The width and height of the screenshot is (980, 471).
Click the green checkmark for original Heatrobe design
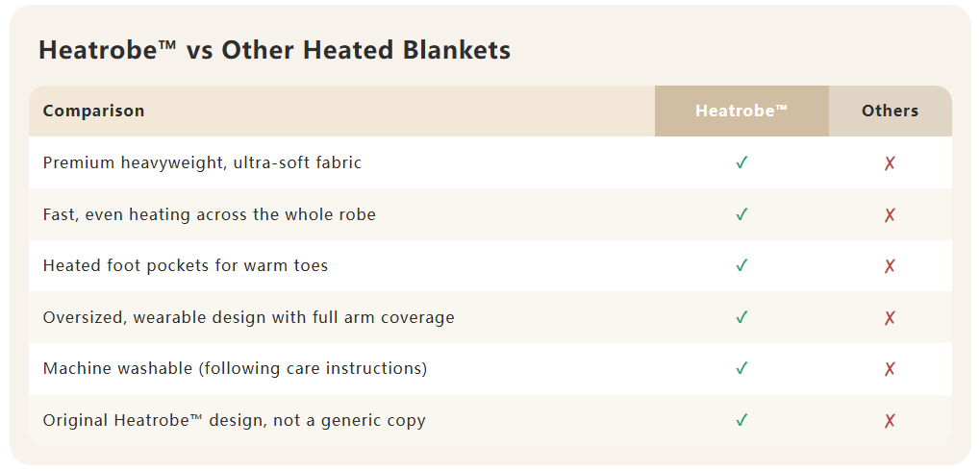(741, 420)
